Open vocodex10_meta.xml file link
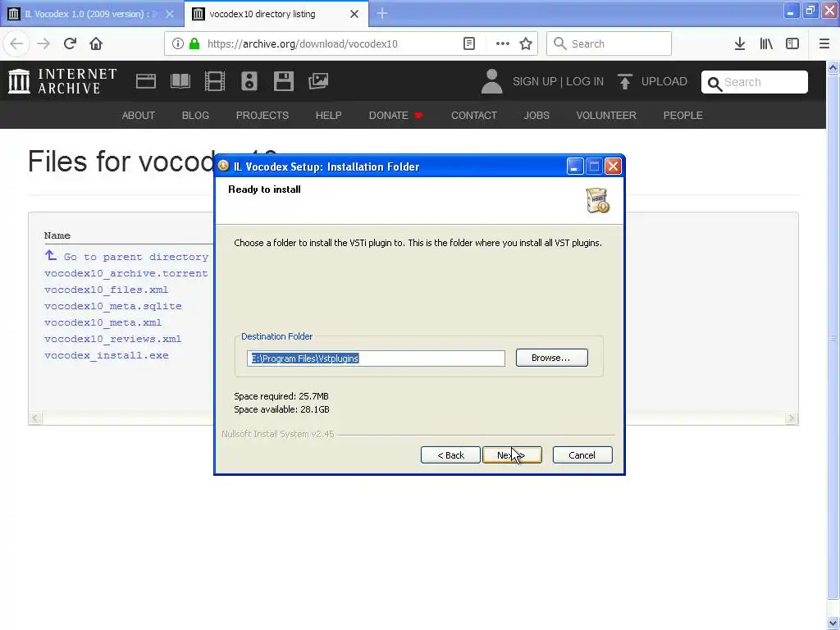Viewport: 840px width, 630px height. (x=103, y=322)
